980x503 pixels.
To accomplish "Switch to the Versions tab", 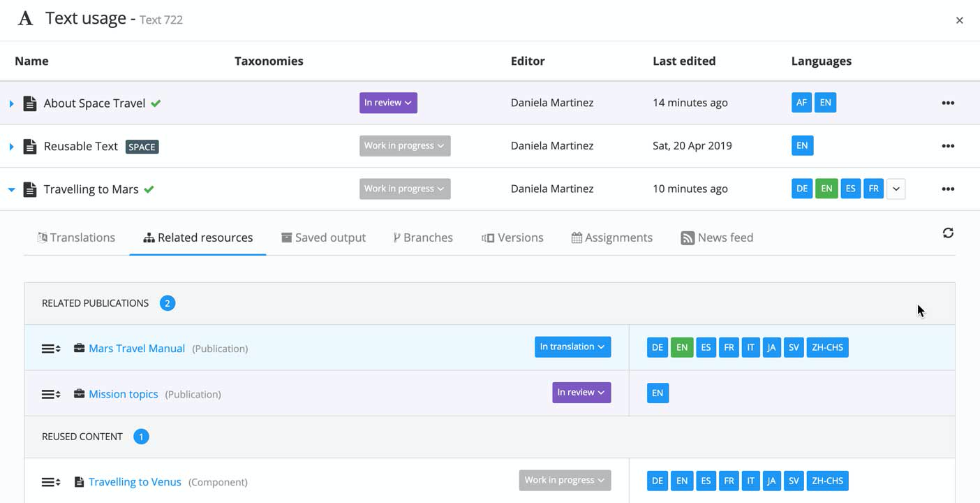I will tap(512, 238).
